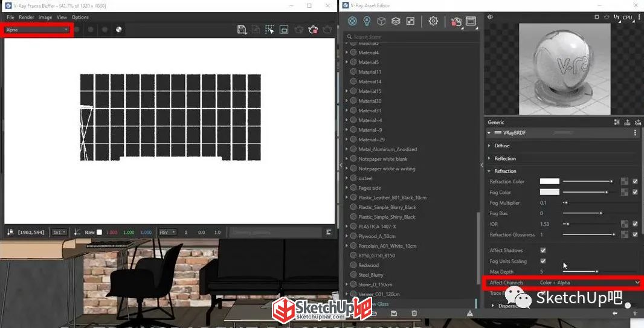Open the Render Elements layers icon
The image size is (644, 328).
point(396,21)
